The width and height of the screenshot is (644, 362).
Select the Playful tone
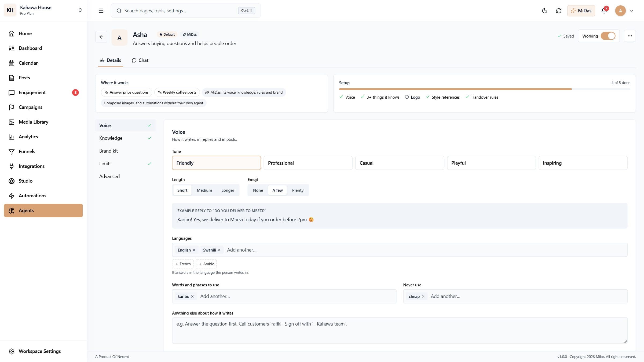[491, 163]
